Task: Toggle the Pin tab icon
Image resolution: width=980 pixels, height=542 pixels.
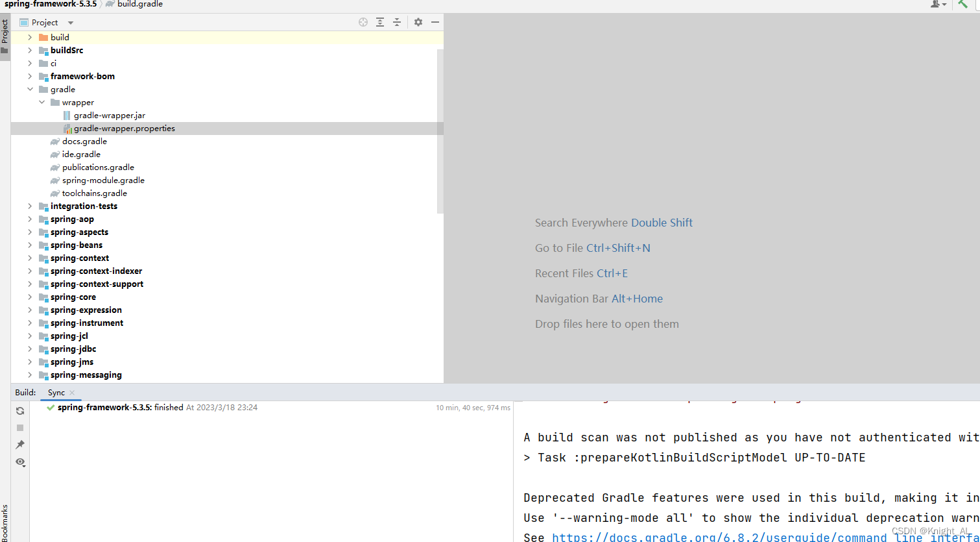Action: (x=20, y=445)
